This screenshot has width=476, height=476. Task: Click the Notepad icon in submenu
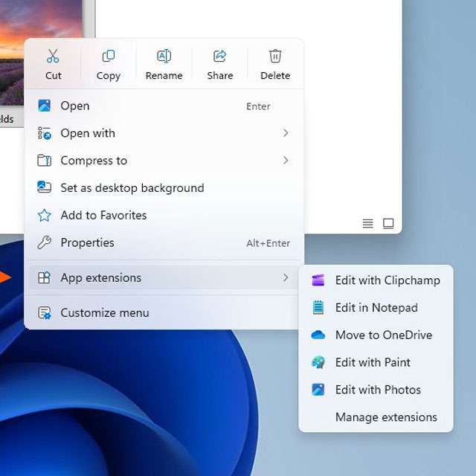[318, 307]
